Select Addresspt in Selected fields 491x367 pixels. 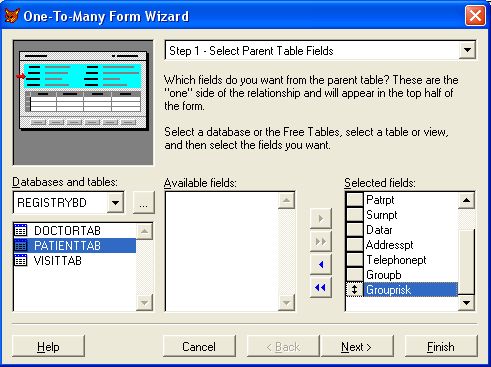pyautogui.click(x=411, y=245)
